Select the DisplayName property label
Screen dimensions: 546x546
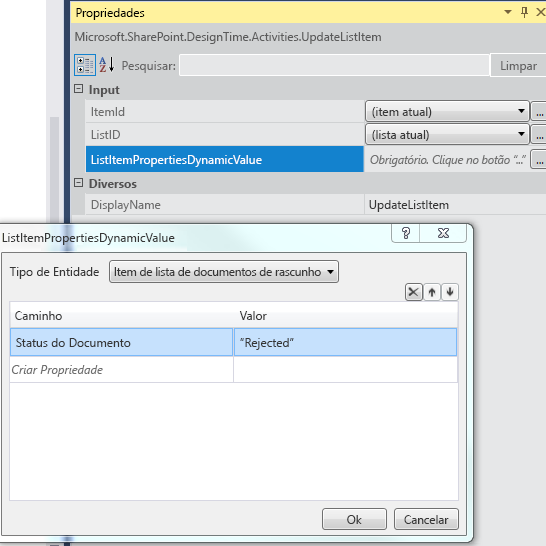(x=126, y=205)
